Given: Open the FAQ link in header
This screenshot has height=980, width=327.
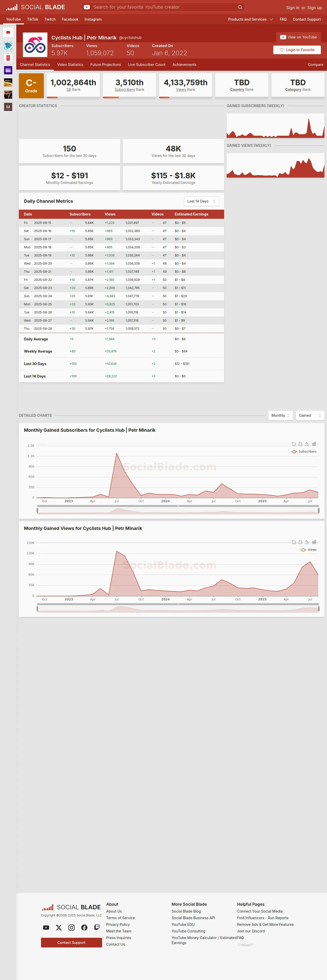Looking at the screenshot, I should (x=283, y=19).
